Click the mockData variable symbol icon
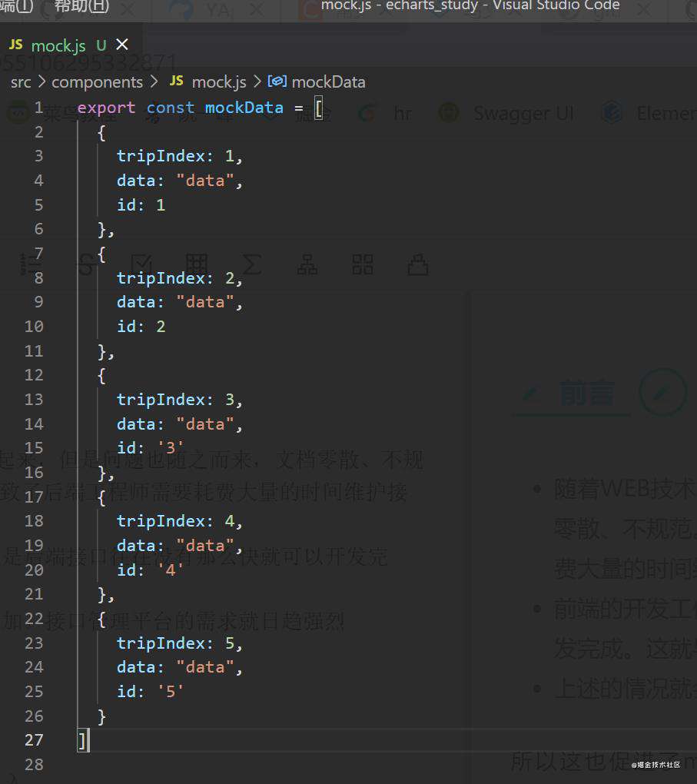The image size is (697, 784). (277, 81)
